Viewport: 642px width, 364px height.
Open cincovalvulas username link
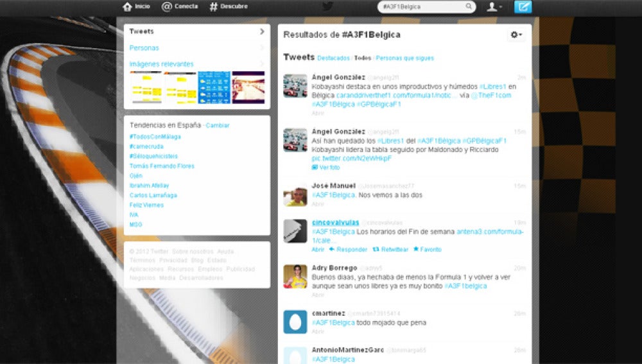pos(335,222)
